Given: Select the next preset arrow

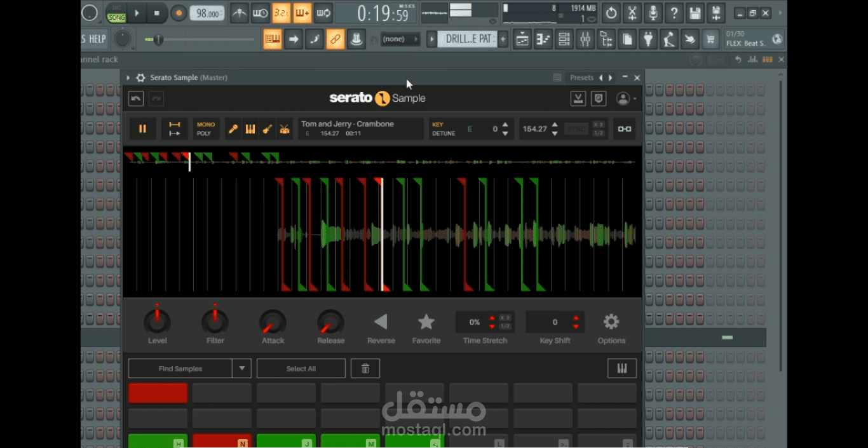Looking at the screenshot, I should tap(611, 78).
